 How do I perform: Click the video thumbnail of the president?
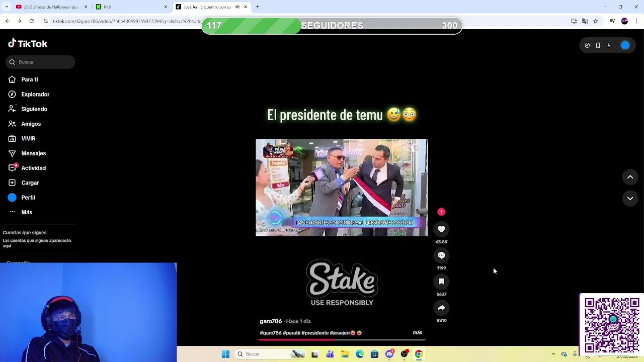[342, 188]
